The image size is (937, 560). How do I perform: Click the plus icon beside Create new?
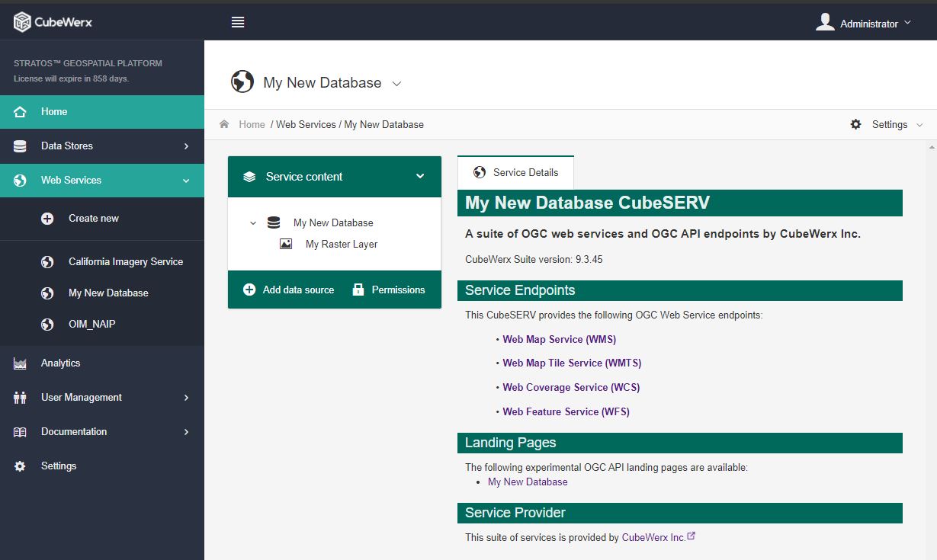coord(47,219)
